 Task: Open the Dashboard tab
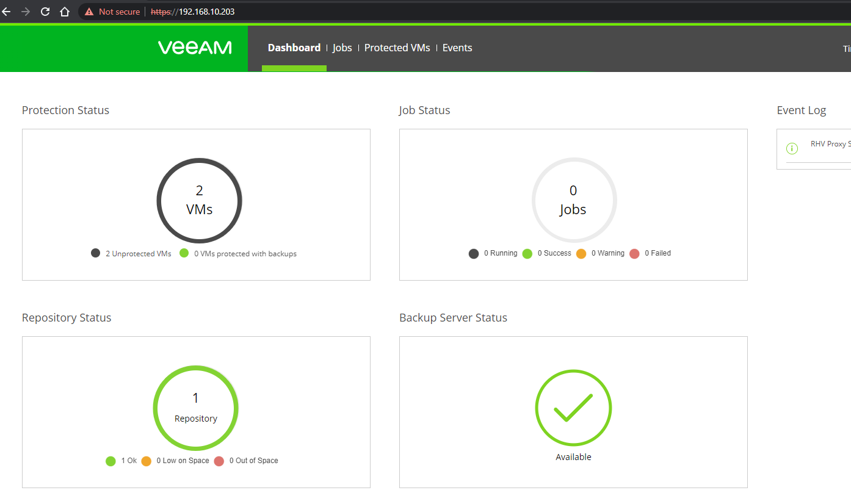point(294,48)
